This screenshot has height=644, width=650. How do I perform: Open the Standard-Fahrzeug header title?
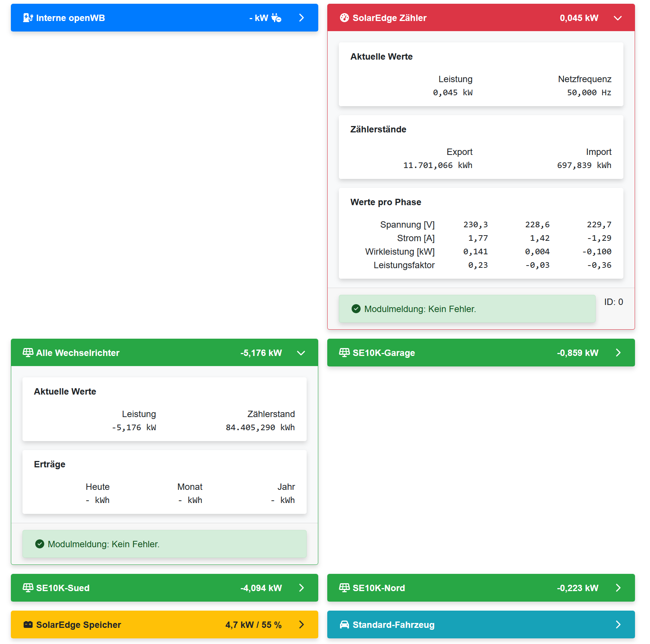pos(394,625)
